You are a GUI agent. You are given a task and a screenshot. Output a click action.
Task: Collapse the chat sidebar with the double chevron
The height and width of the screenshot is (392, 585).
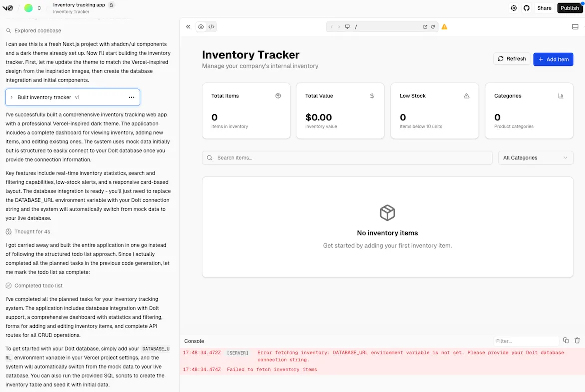tap(188, 27)
